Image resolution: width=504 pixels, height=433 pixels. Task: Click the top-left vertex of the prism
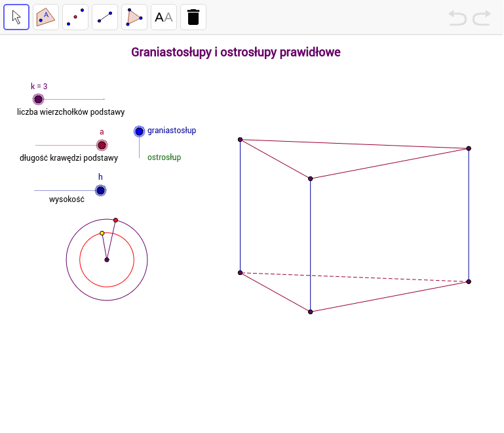point(240,140)
